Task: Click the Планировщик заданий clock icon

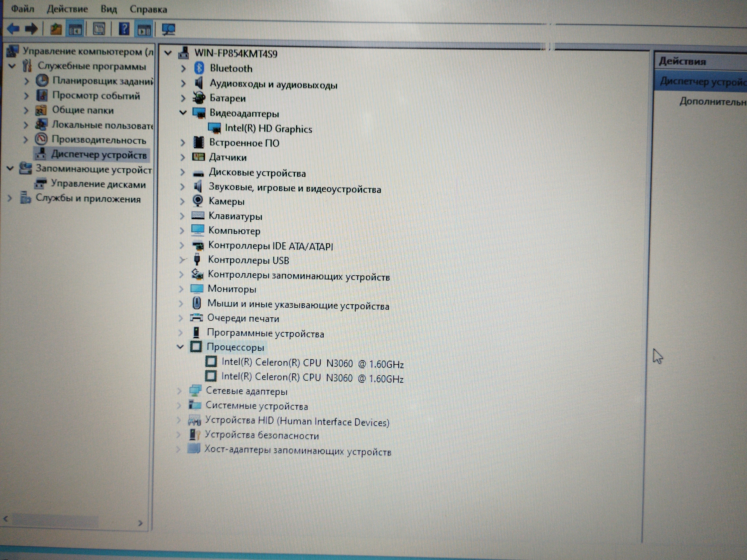Action: [42, 80]
